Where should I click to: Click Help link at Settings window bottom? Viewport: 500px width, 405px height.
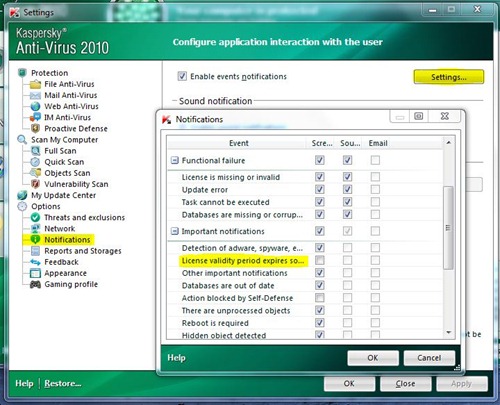pos(24,383)
